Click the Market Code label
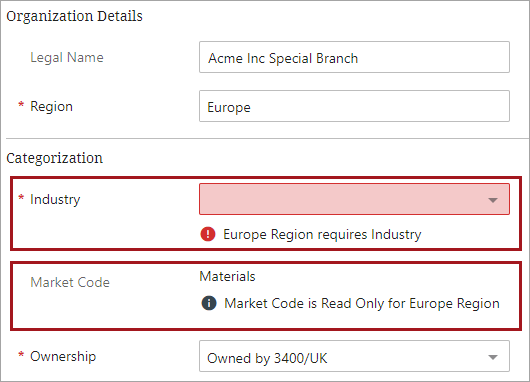This screenshot has width=530, height=382. [70, 282]
